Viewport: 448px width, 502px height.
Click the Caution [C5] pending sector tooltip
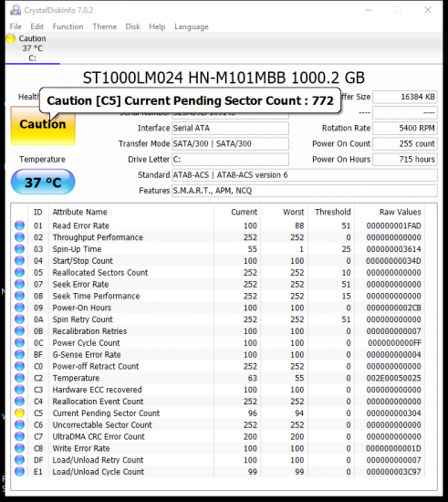[190, 100]
